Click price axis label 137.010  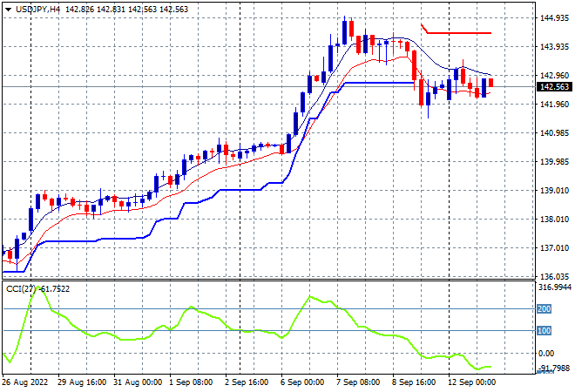tap(554, 248)
